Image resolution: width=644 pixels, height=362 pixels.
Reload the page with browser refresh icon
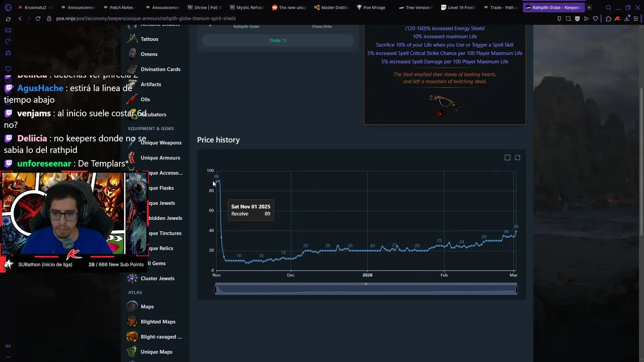[38, 19]
